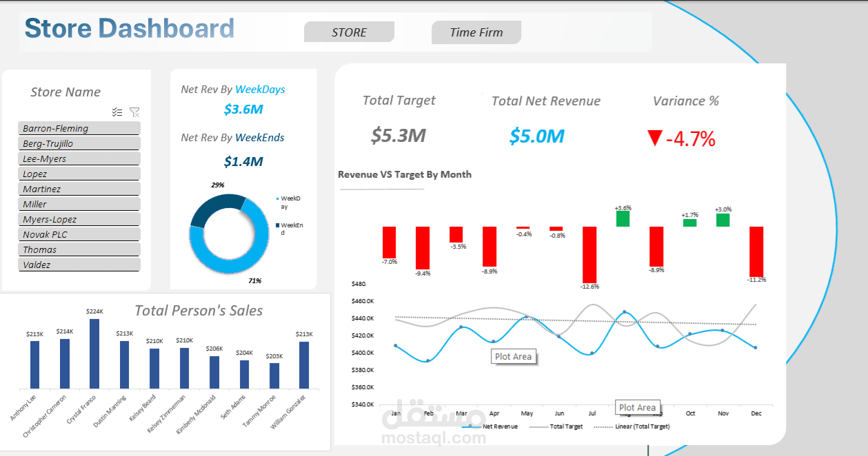Click the Net Rev By WeekEnds label

[233, 138]
